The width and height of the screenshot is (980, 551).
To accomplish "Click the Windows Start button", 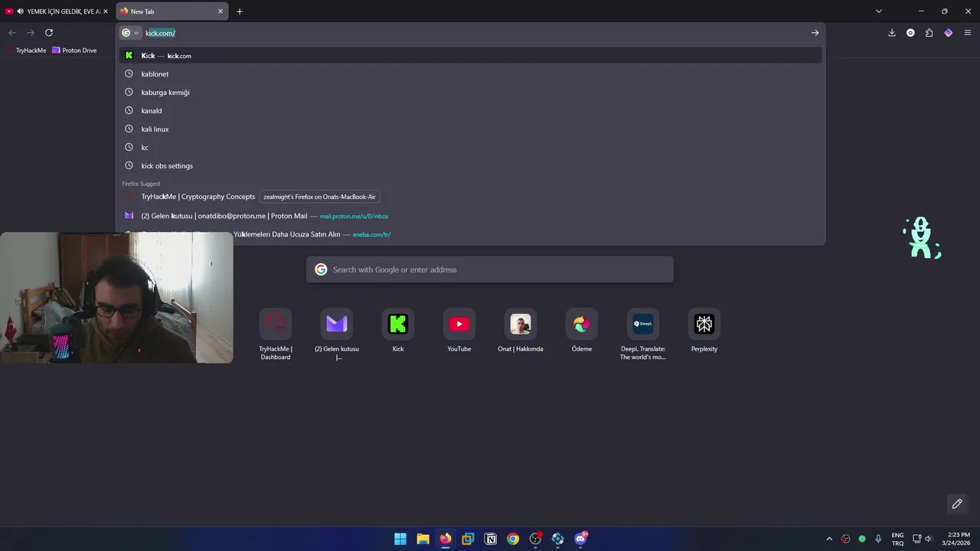I will coord(400,539).
